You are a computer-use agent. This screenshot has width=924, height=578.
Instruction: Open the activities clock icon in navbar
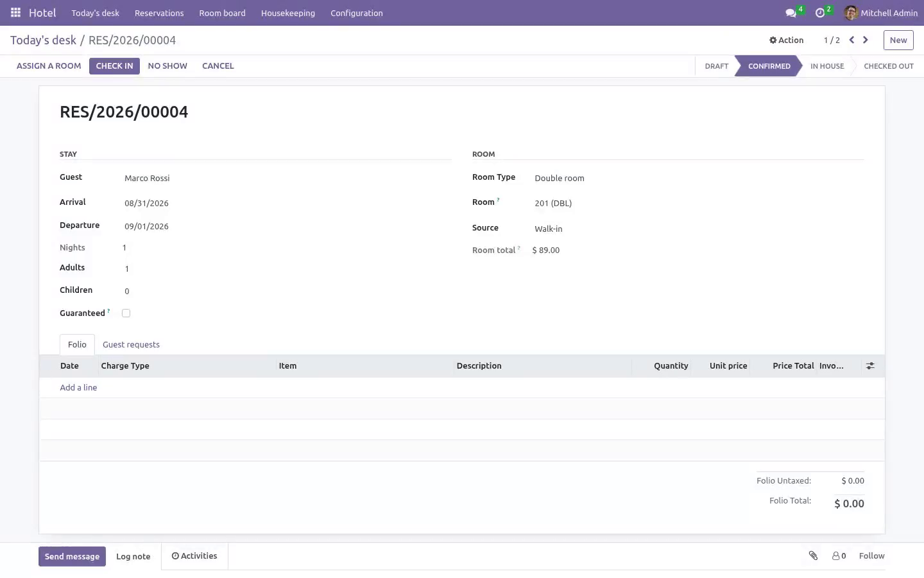[x=820, y=13]
